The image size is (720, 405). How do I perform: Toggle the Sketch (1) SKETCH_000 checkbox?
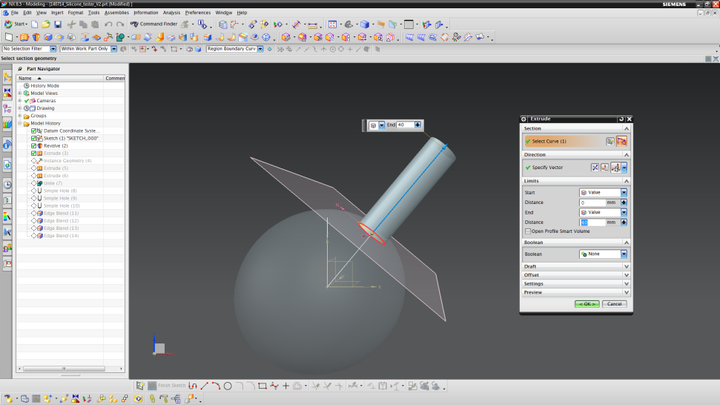(34, 138)
